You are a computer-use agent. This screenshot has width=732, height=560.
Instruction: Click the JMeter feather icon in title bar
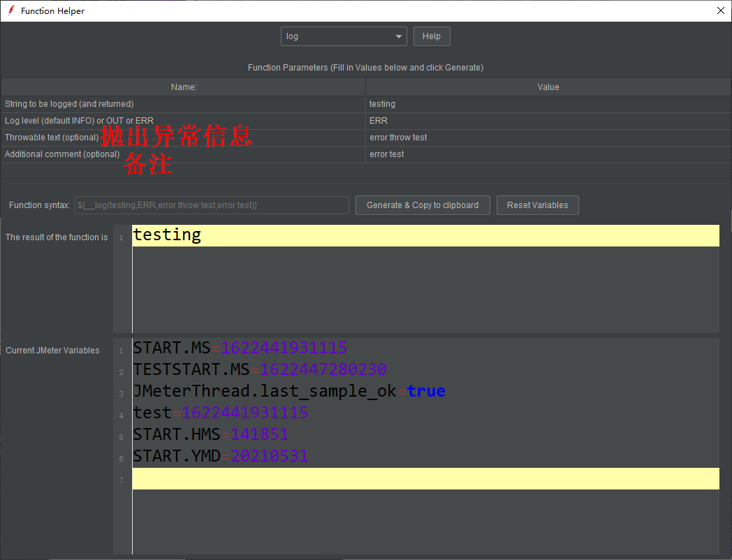[x=11, y=10]
